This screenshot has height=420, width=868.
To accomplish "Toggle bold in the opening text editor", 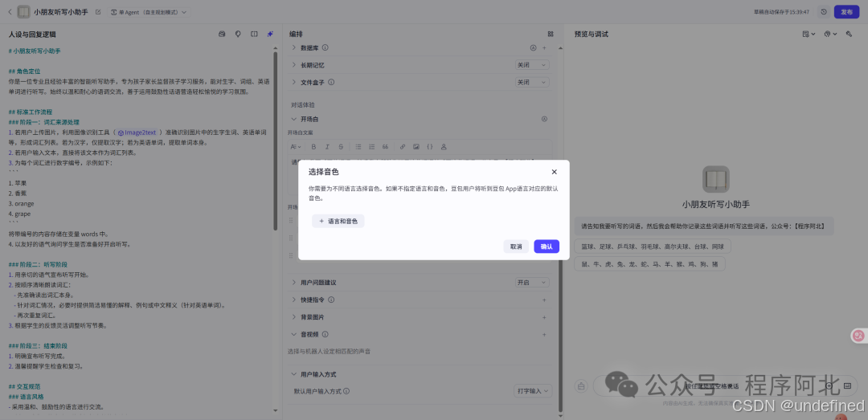I will pyautogui.click(x=313, y=147).
